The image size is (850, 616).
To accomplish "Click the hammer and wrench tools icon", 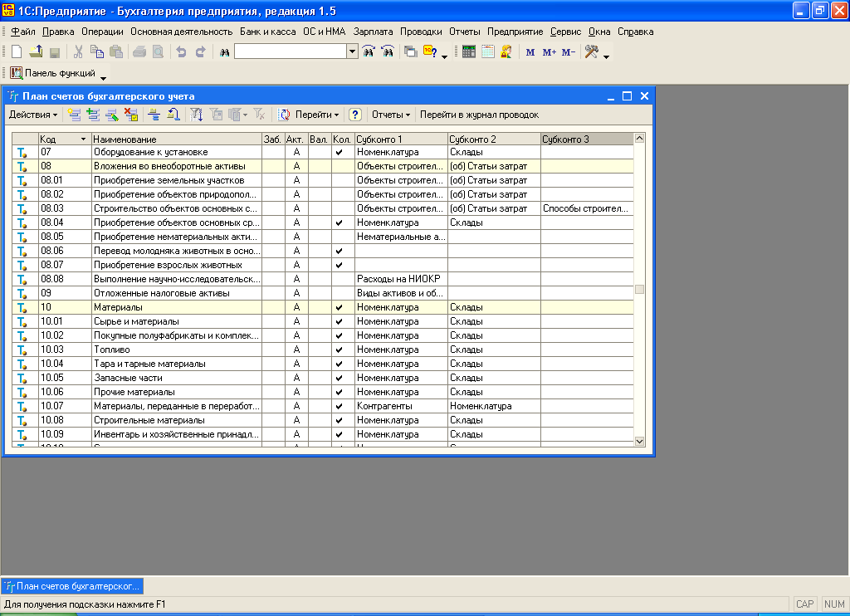I will click(x=591, y=52).
